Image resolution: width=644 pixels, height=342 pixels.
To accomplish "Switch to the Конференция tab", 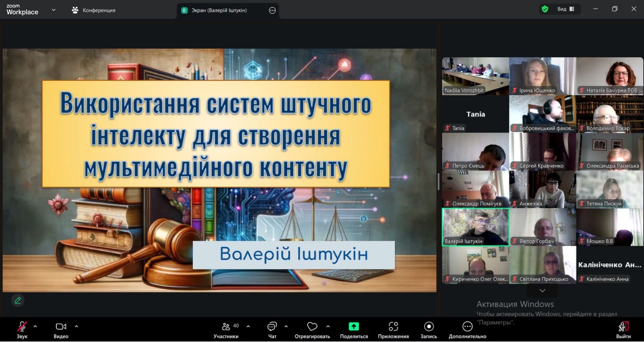I will pyautogui.click(x=94, y=10).
